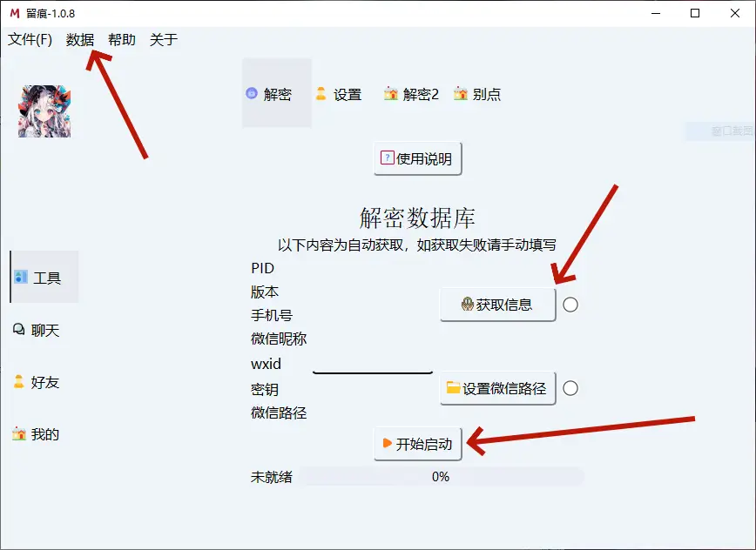This screenshot has width=756, height=550.
Task: Click the 0% progress bar
Action: coord(441,477)
